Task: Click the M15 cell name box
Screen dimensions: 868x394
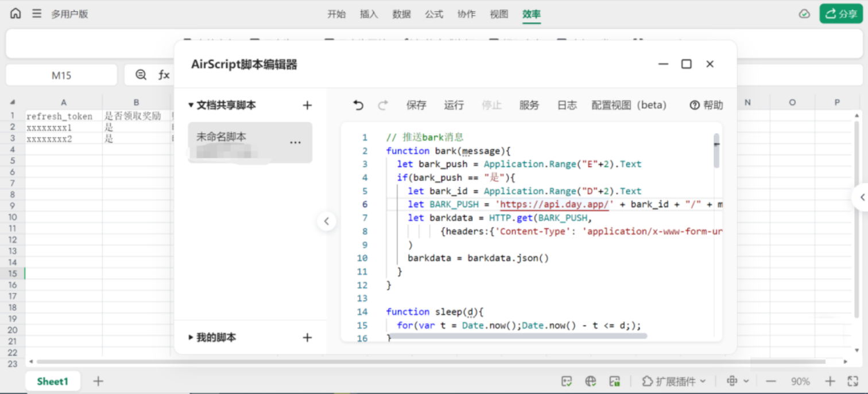Action: 61,75
